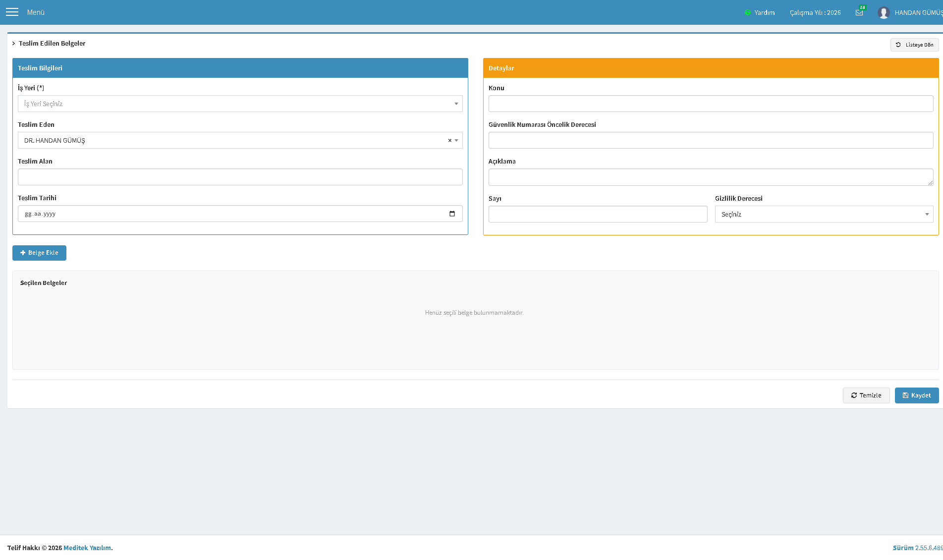
Task: Open the Teslim Eden dropdown arrow
Action: pos(456,140)
